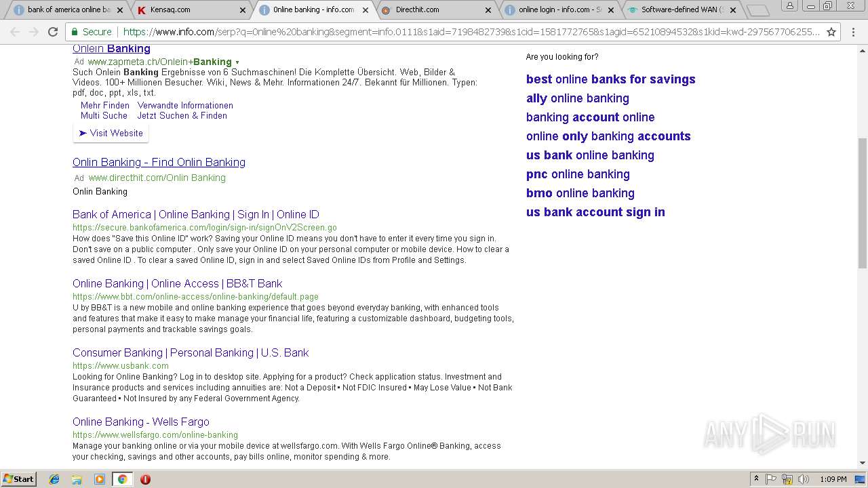Click the URL address bar

[471, 32]
